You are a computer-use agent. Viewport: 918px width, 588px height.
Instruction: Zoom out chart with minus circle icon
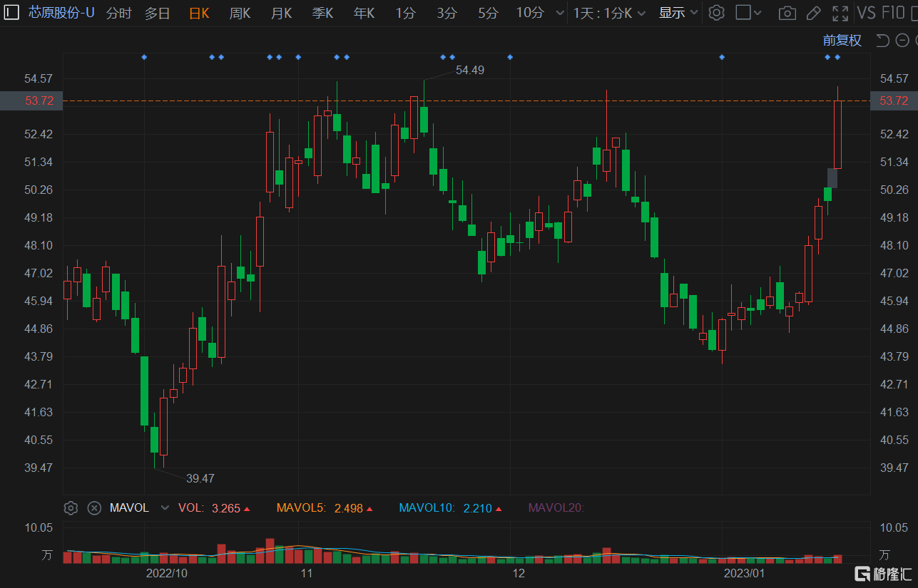click(902, 41)
